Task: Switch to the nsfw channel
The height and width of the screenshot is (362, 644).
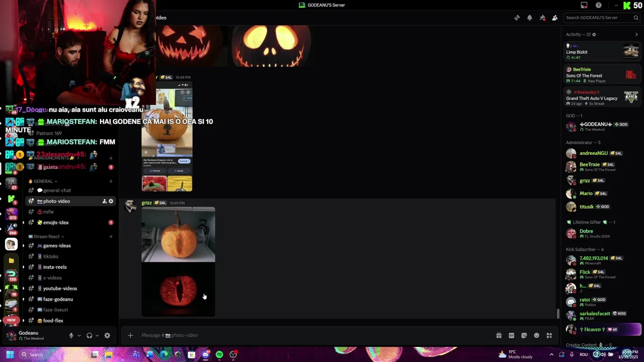Action: (x=70, y=212)
